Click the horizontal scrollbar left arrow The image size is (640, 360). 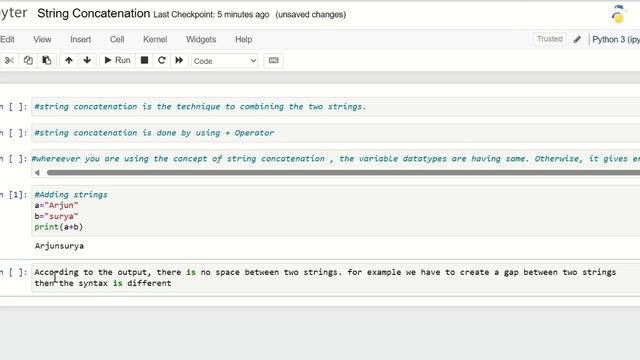point(37,173)
